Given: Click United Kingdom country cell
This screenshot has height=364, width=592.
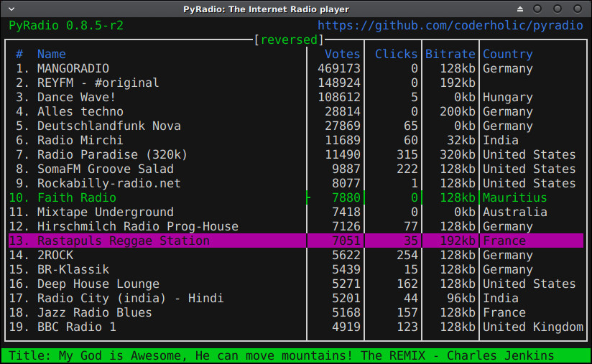Looking at the screenshot, I should tap(532, 326).
